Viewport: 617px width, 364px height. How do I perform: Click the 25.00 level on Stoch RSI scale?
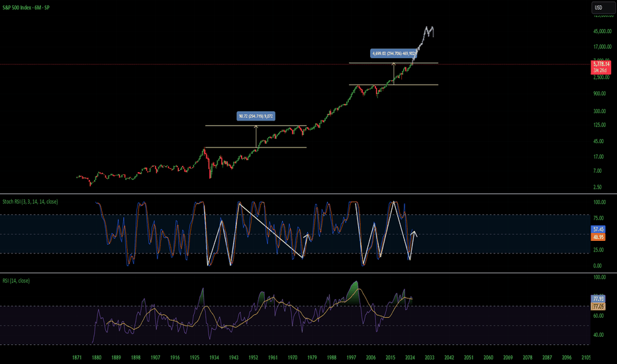[x=598, y=250]
